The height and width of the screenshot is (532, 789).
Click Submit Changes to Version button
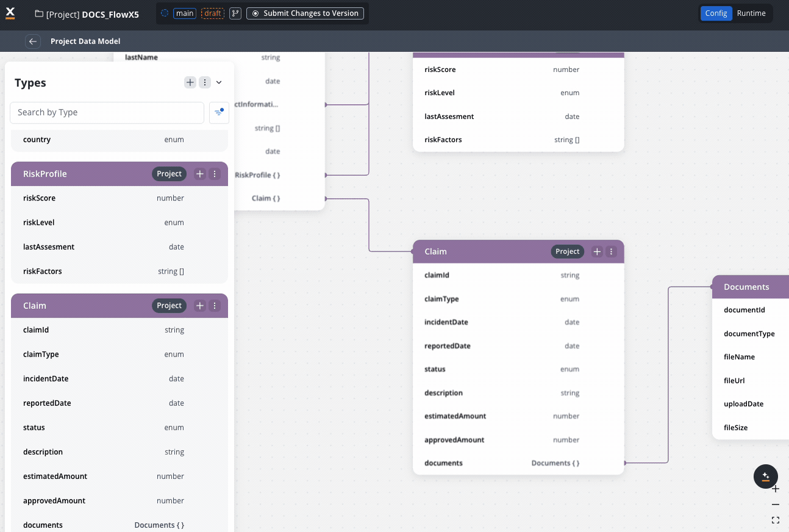click(305, 13)
